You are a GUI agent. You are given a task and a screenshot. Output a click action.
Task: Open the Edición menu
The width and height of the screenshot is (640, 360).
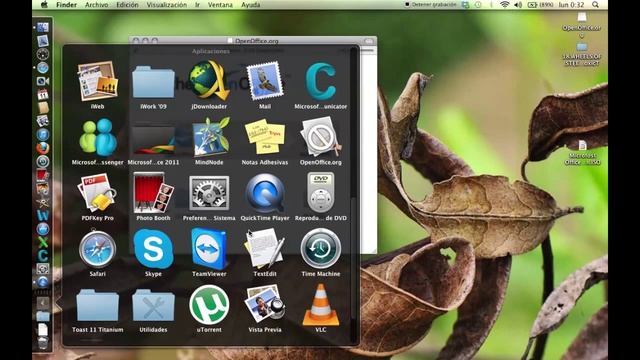coord(127,4)
